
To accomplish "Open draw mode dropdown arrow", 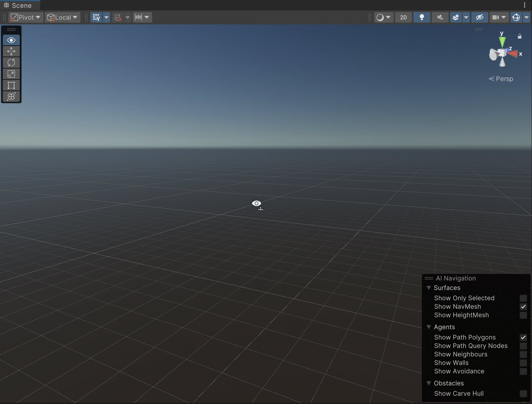I will (388, 17).
